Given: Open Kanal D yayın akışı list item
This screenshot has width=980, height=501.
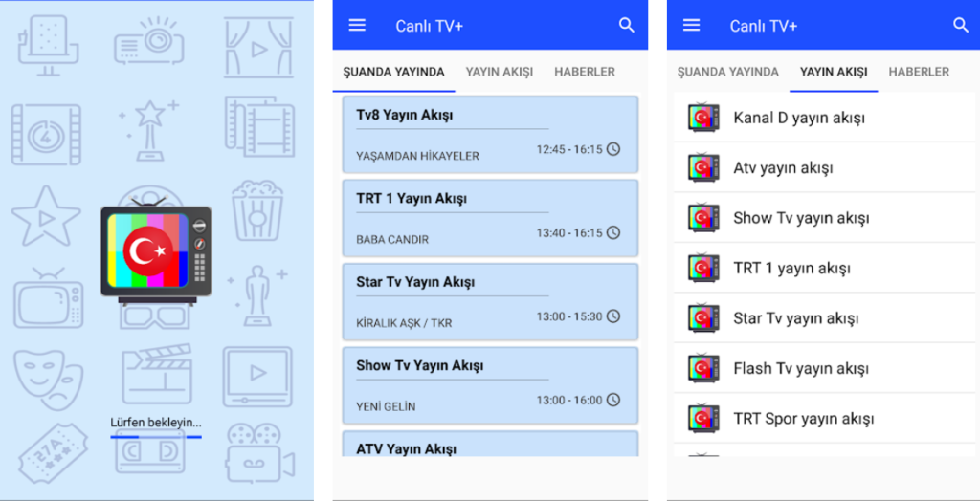Looking at the screenshot, I should (x=824, y=118).
